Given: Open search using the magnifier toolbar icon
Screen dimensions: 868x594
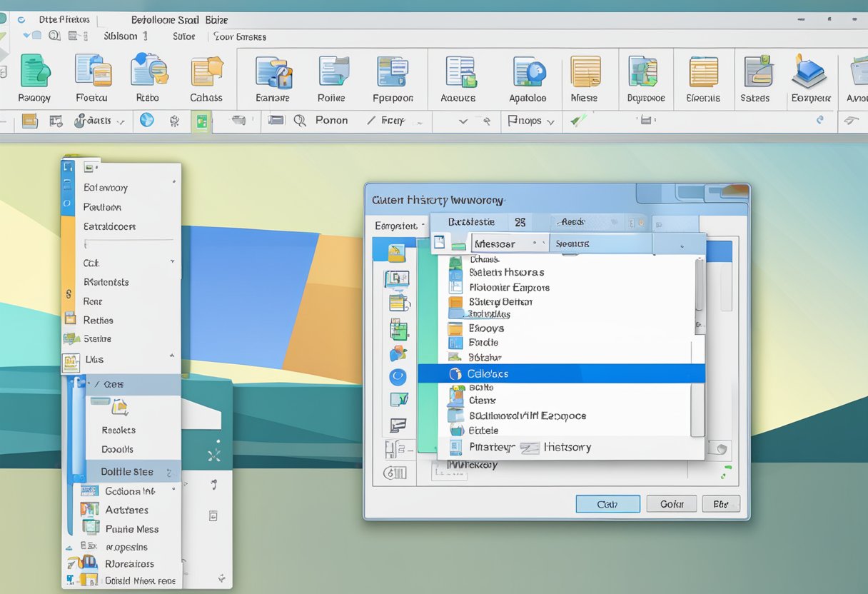Looking at the screenshot, I should pos(301,121).
